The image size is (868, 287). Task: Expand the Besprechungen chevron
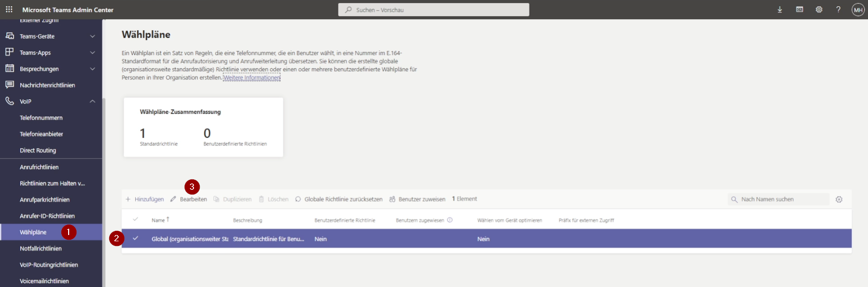[x=93, y=69]
